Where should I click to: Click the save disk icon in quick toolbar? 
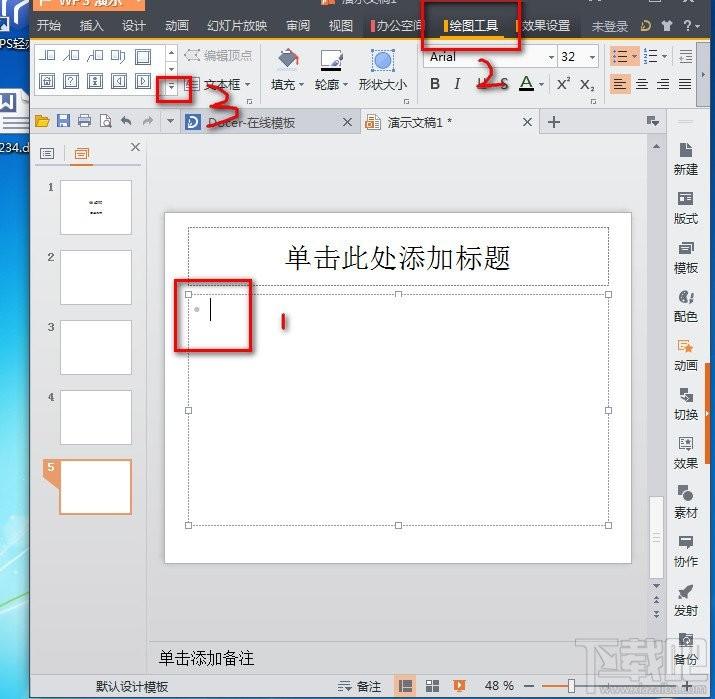pos(63,121)
